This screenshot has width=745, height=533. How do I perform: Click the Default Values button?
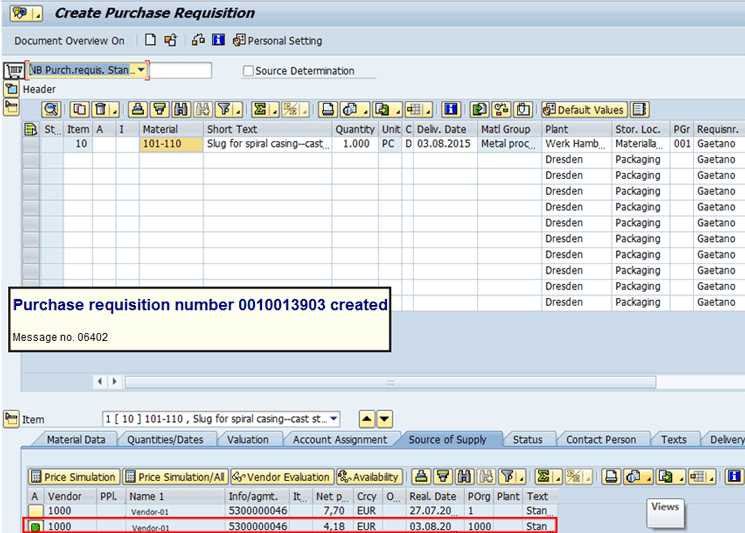coord(584,110)
